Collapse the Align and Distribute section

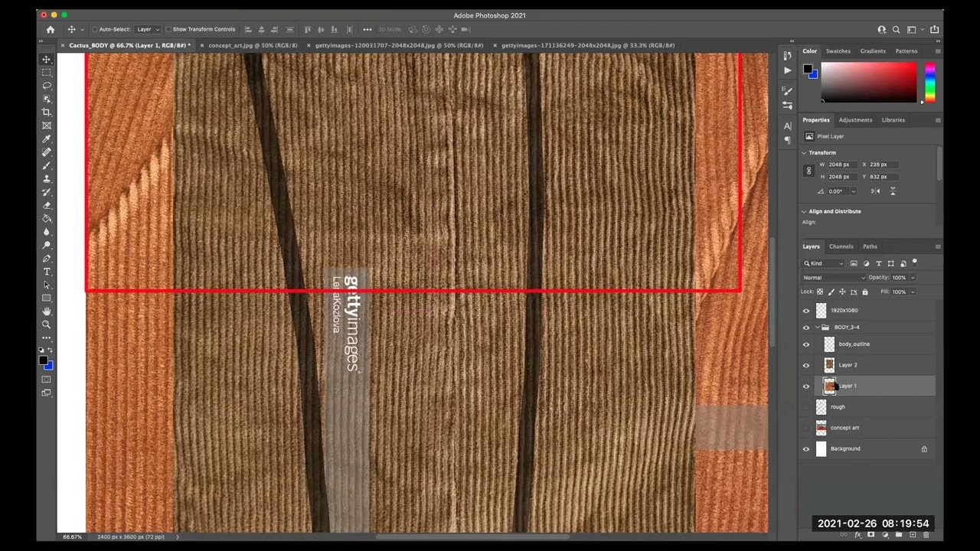(x=804, y=211)
